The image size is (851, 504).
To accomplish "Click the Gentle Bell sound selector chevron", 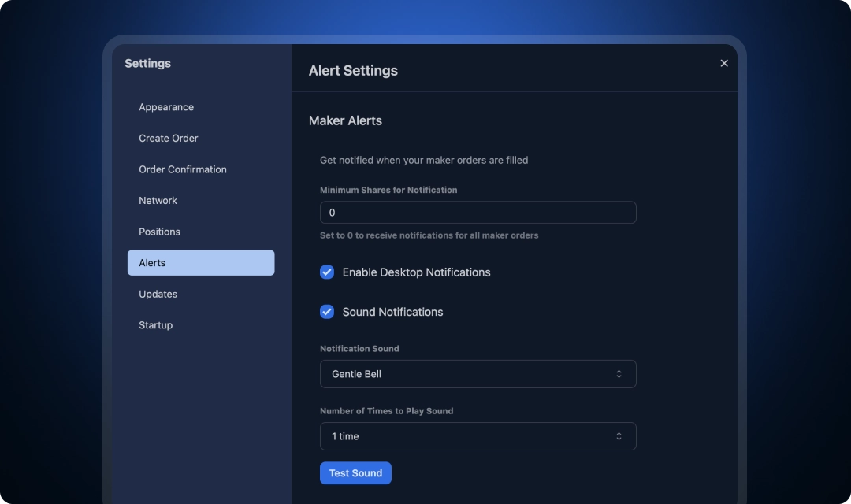I will tap(619, 373).
